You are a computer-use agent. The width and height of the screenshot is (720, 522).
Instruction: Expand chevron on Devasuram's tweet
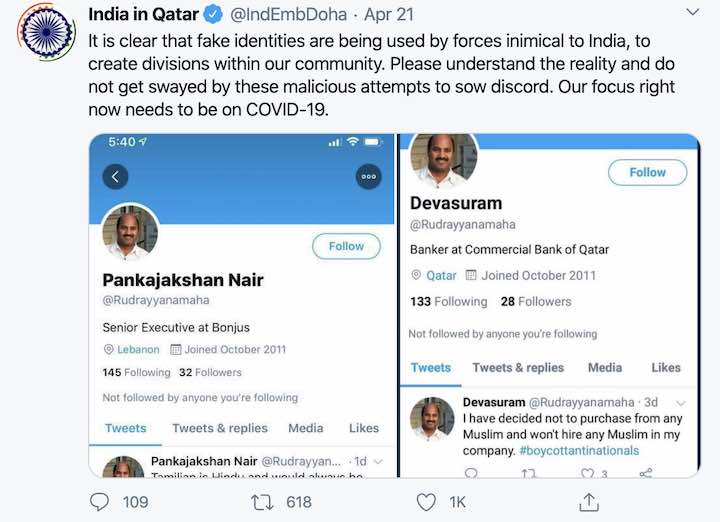(681, 402)
